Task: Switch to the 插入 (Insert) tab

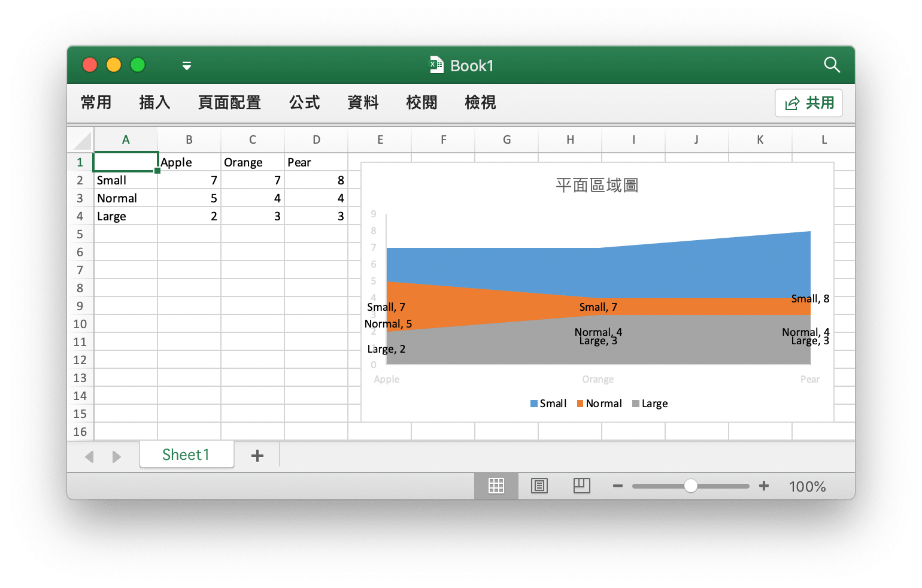Action: [x=154, y=103]
